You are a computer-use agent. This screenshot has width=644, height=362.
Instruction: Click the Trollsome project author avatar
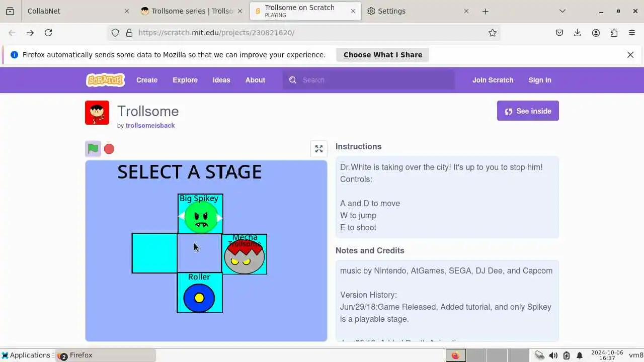pyautogui.click(x=97, y=113)
